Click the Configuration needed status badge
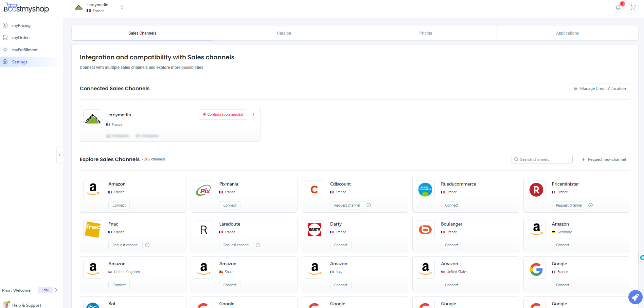644x308 pixels. (223, 115)
